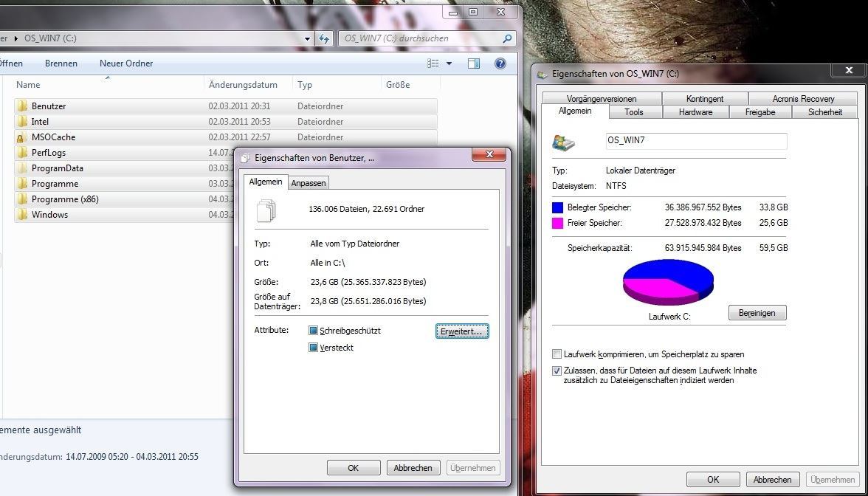Uncheck the indexing Zulassen checkbox
The image size is (868, 496).
(x=557, y=371)
